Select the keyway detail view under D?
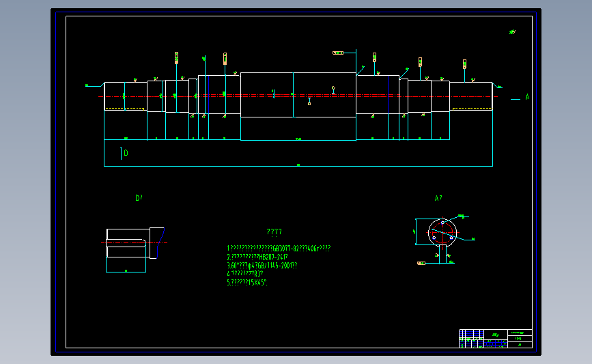The image size is (592, 364). (x=135, y=243)
